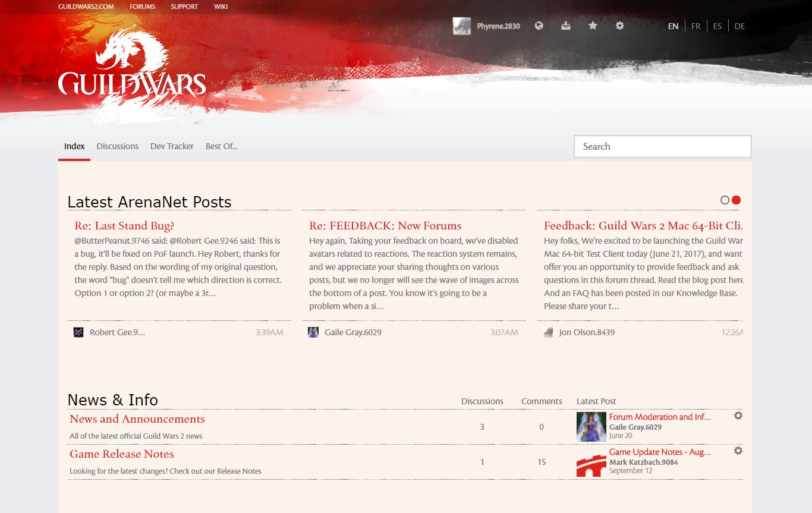Screen dimensions: 812x513
Task: Click the 3:07AM timestamp
Action: click(504, 332)
